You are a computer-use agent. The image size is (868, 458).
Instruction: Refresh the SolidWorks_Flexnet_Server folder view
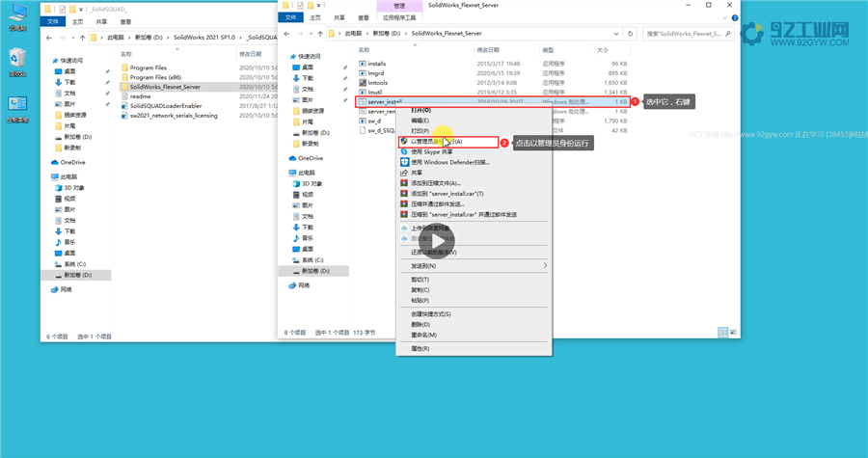click(x=630, y=34)
